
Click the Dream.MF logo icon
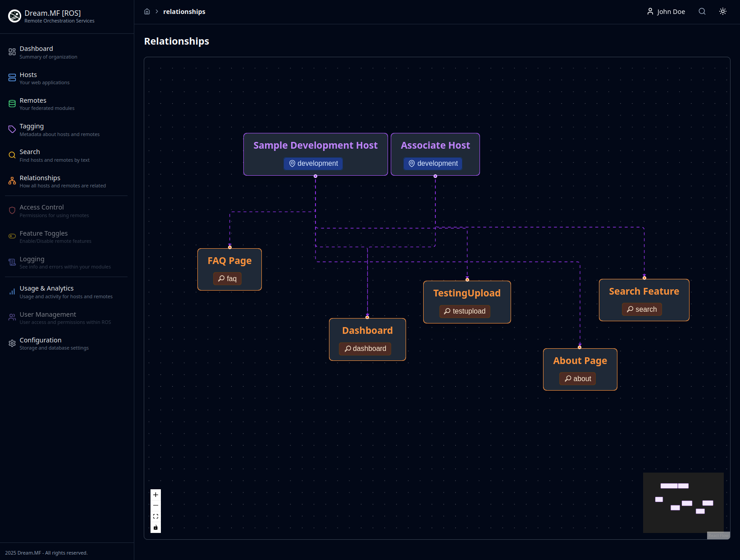[x=15, y=16]
